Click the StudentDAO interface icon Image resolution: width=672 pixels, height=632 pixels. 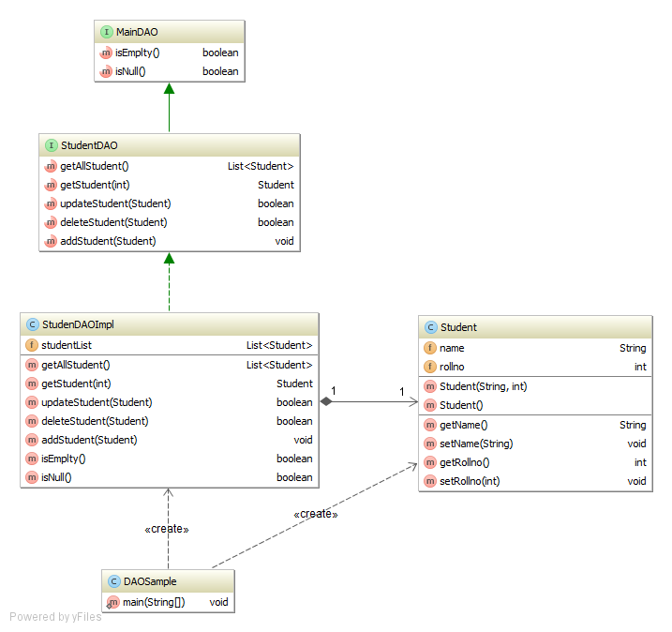pos(51,145)
